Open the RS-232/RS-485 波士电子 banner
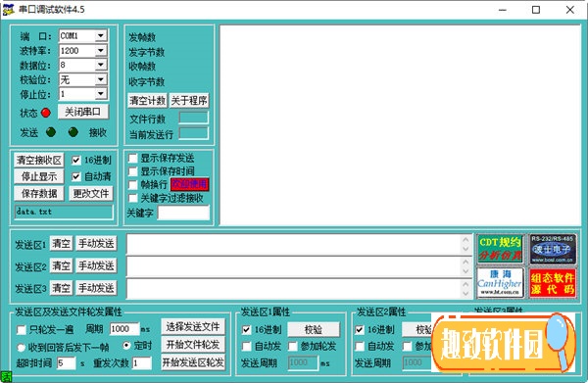Screen dimensions: 588x383 tap(553, 249)
